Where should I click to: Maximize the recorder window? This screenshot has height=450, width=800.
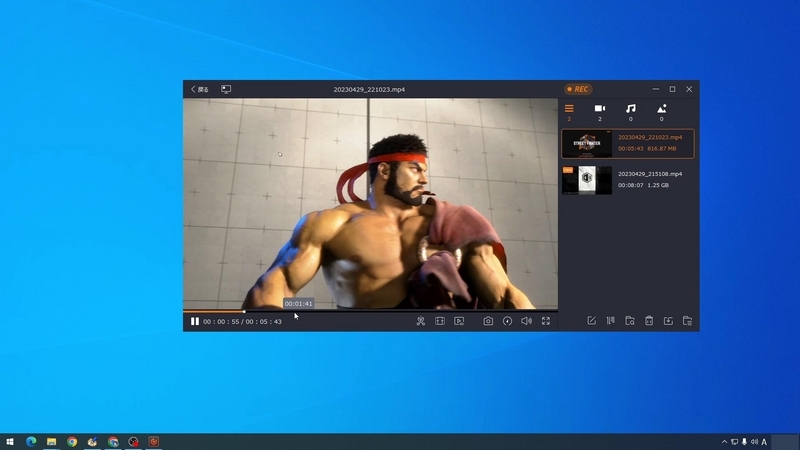(672, 89)
